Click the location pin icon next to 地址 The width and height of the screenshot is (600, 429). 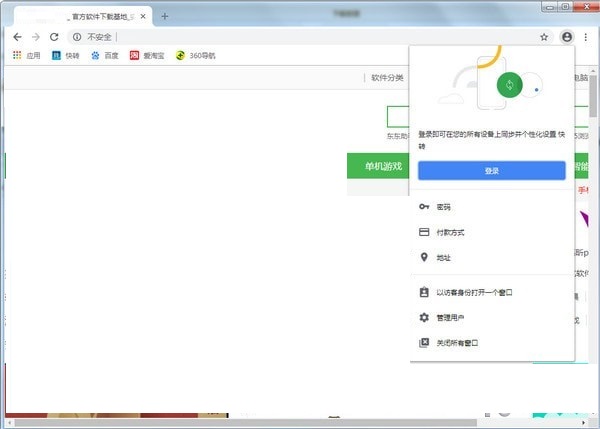424,257
